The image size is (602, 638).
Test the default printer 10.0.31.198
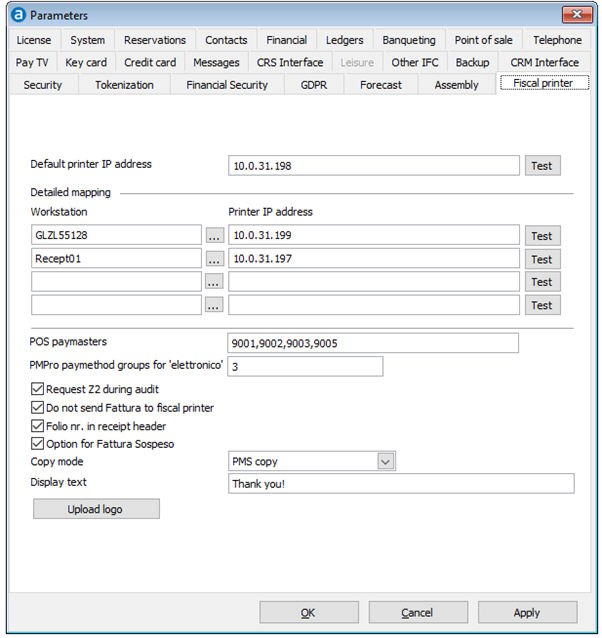pos(542,166)
